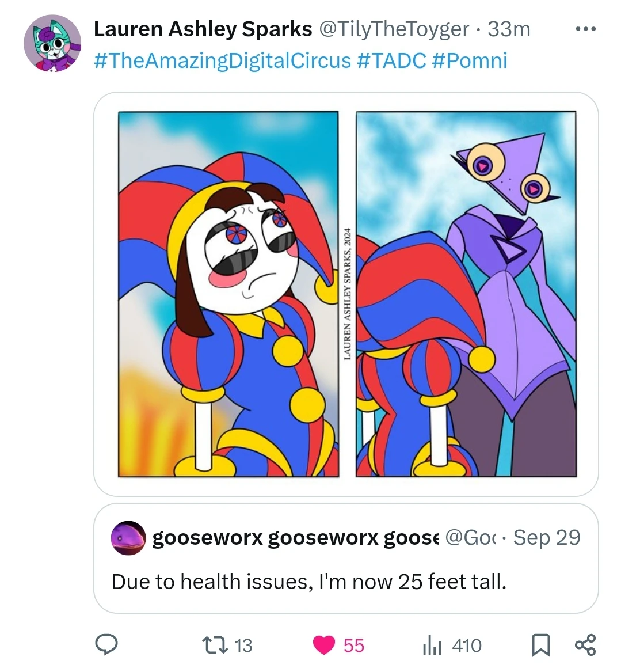Open the more options menu with the three dots
This screenshot has height=672, width=621.
(585, 28)
